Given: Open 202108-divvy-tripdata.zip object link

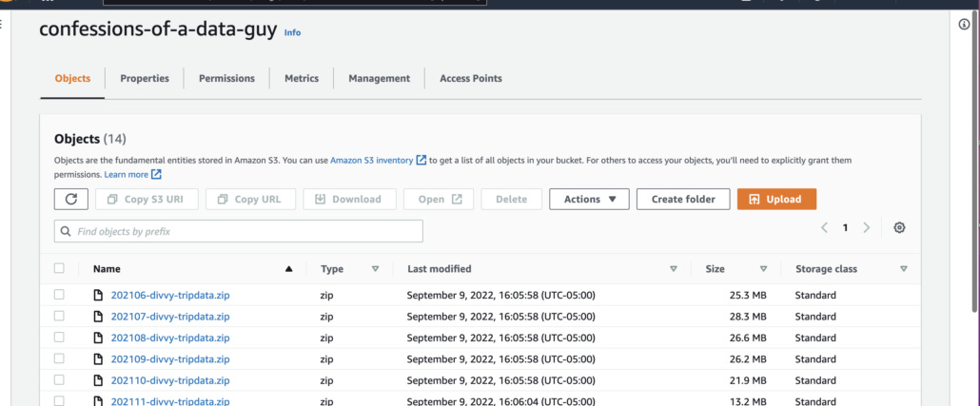Looking at the screenshot, I should [x=170, y=338].
